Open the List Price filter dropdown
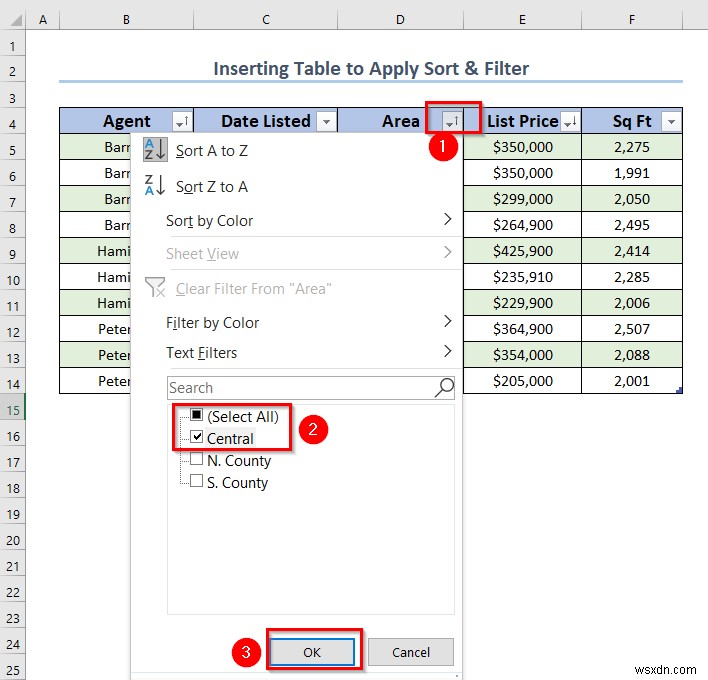 click(x=570, y=121)
